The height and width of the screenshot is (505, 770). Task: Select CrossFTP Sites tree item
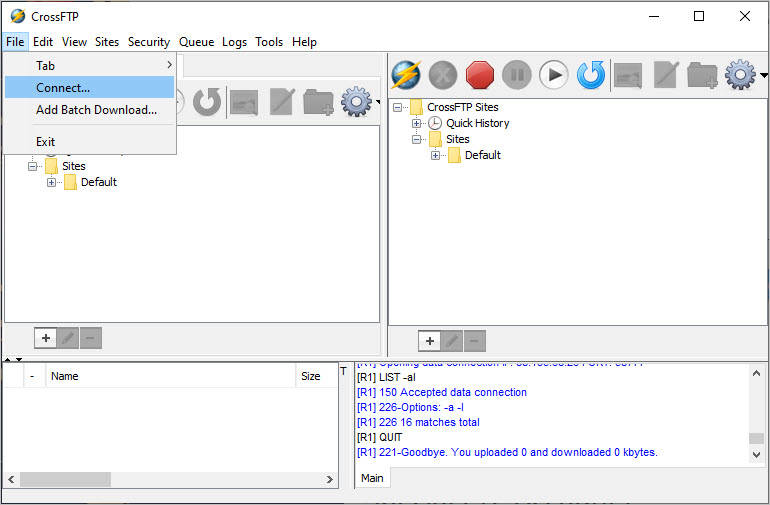(x=463, y=107)
